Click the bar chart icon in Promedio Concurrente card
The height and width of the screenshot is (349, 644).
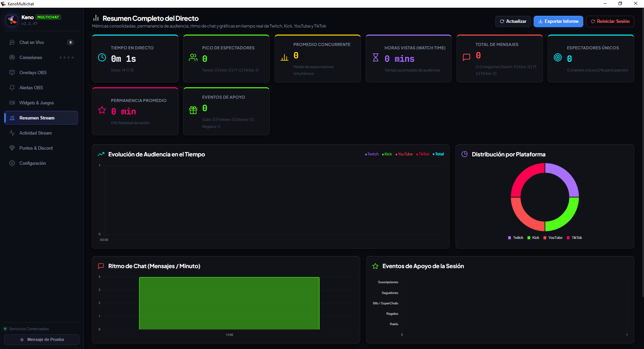point(284,57)
